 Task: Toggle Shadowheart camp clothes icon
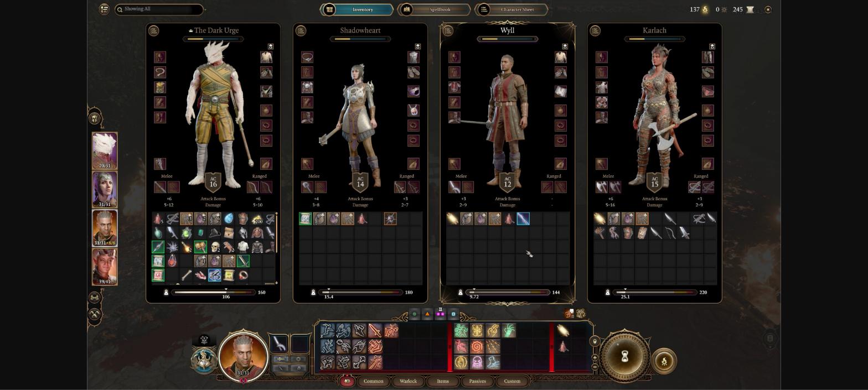click(418, 46)
